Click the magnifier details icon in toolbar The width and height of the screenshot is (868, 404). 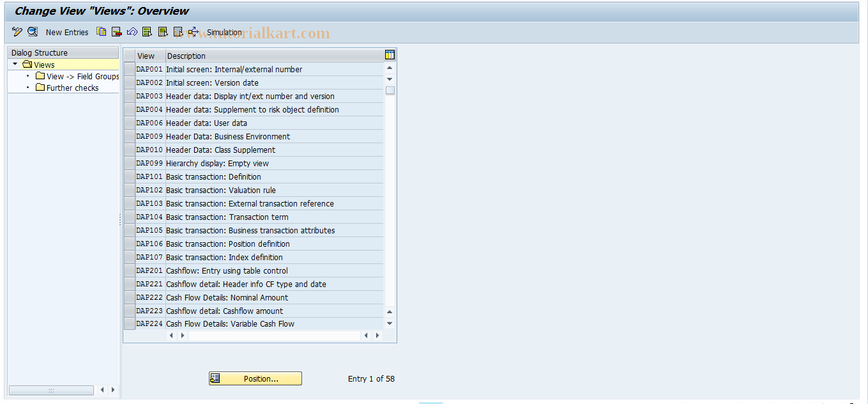(x=33, y=32)
